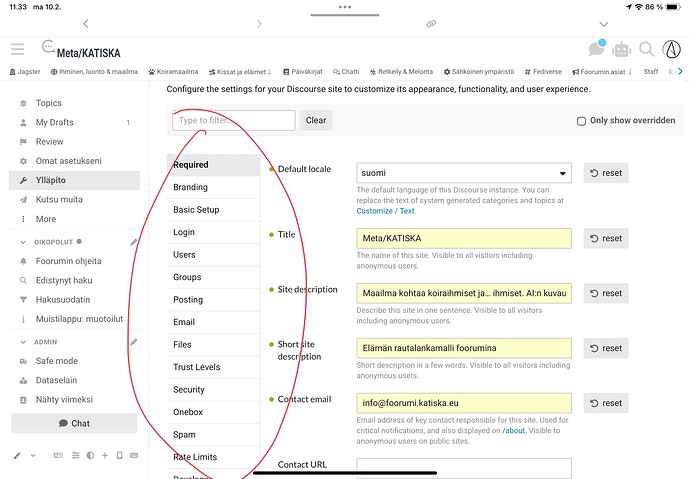
Task: Open the Default locale suomi dropdown
Action: coord(464,173)
